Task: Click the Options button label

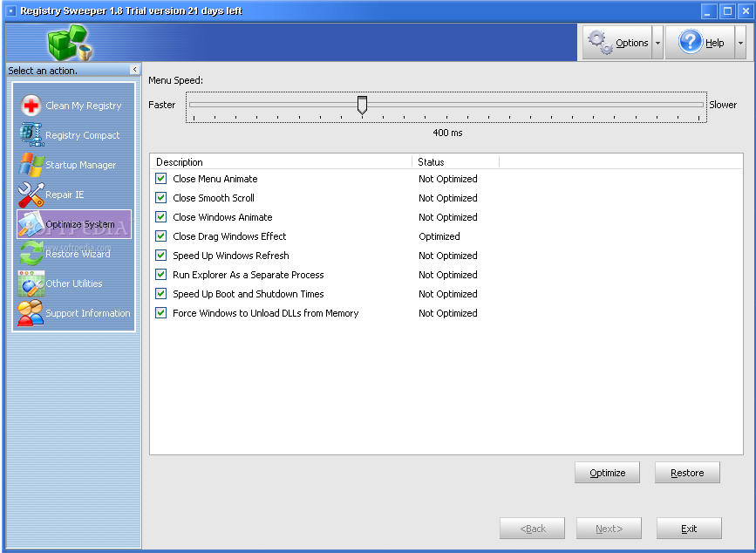Action: 631,43
